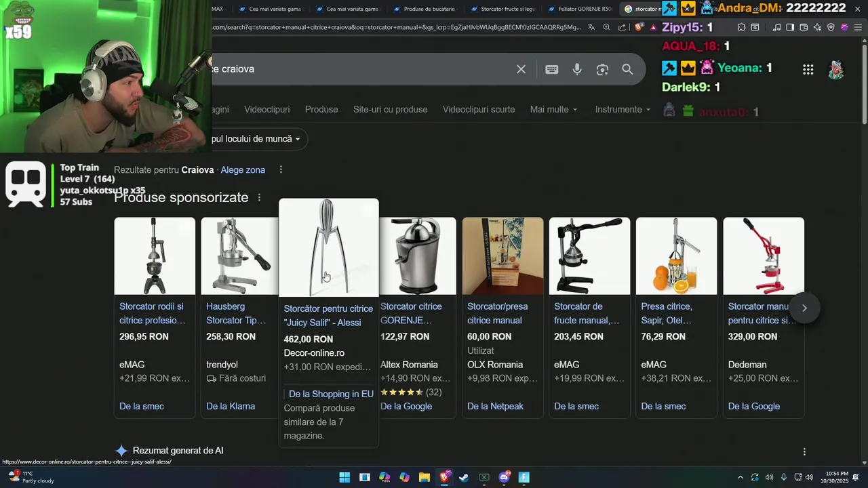Open the media control music note icon
Screen dimensions: 868x488
(777, 27)
